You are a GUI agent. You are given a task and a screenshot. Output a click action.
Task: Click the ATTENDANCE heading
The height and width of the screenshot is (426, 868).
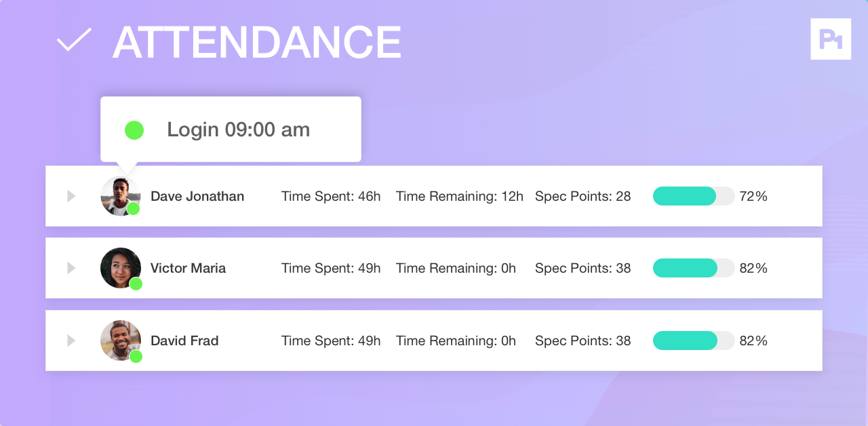click(257, 43)
